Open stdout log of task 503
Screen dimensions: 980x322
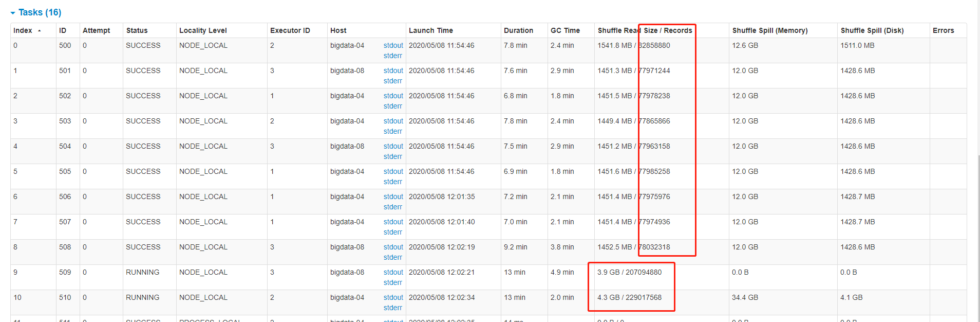click(x=393, y=121)
